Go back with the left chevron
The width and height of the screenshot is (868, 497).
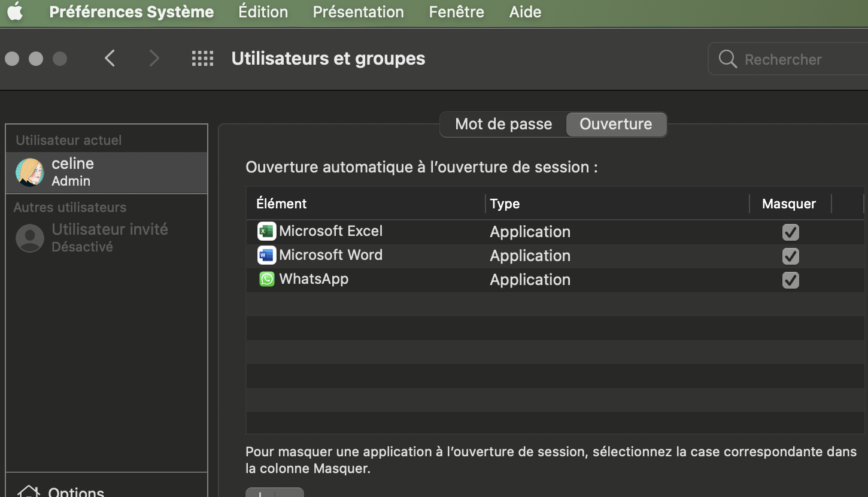point(110,58)
